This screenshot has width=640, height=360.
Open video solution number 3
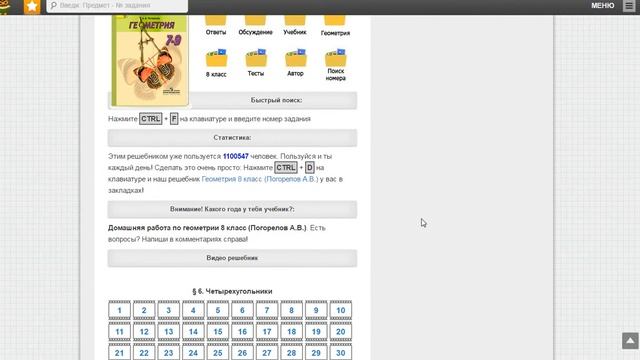(x=169, y=310)
